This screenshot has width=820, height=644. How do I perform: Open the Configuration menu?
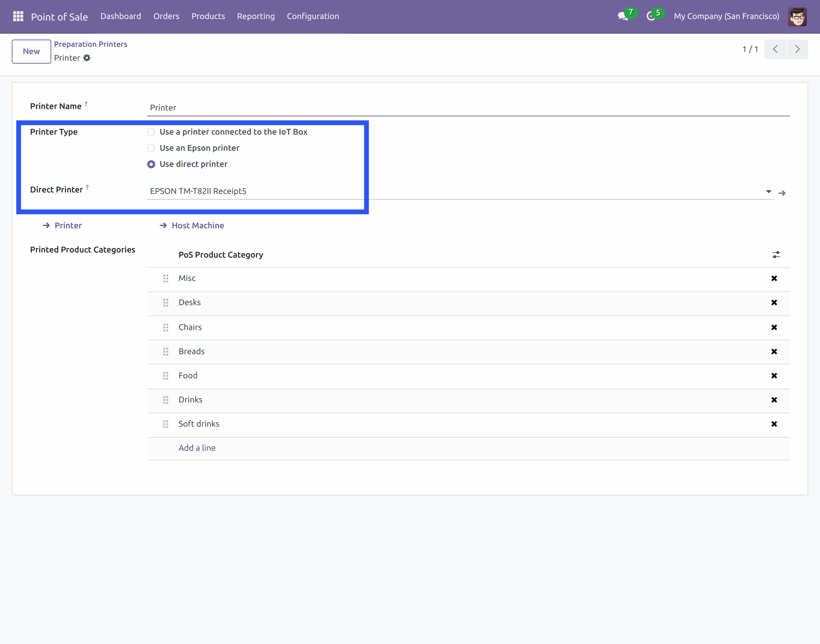click(x=313, y=16)
